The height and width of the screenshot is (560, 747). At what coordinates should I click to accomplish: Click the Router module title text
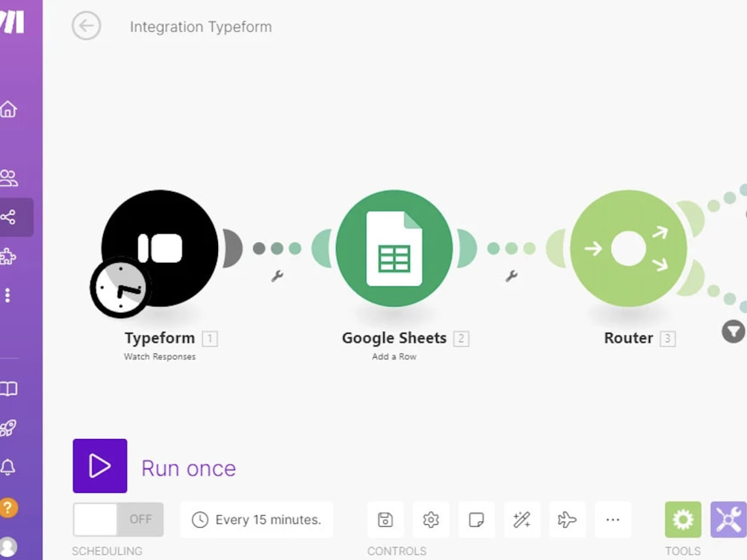[x=628, y=338]
